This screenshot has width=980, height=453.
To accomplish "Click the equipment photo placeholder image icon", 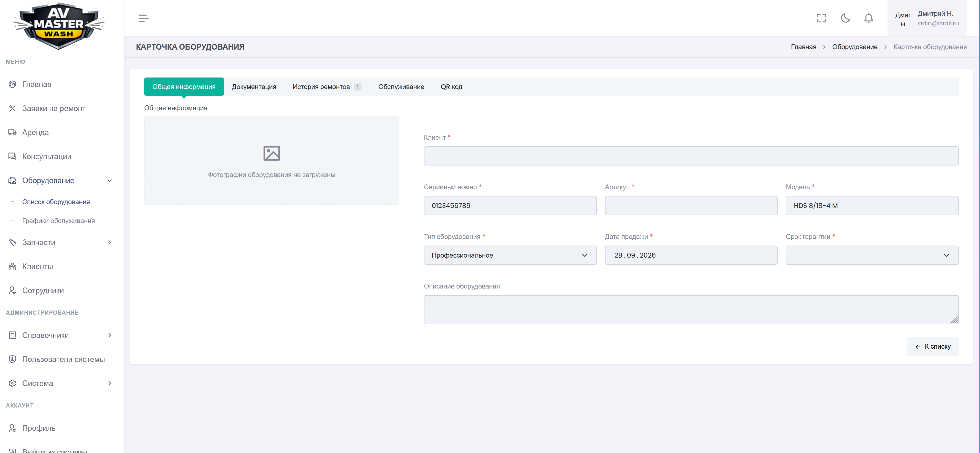I will [x=272, y=153].
